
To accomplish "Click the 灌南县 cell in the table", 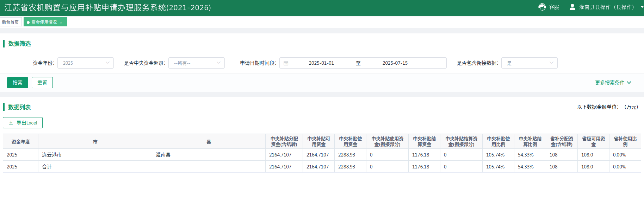I will [163, 155].
